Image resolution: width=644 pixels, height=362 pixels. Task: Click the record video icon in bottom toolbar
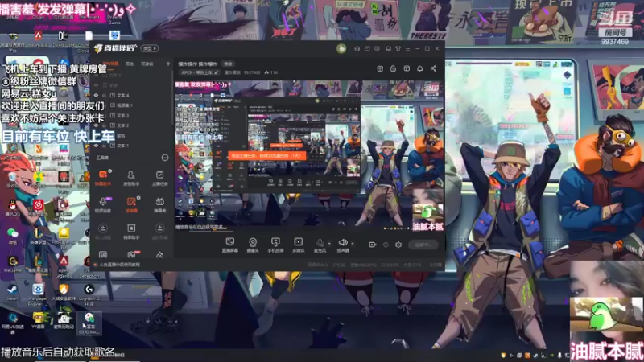click(x=372, y=245)
